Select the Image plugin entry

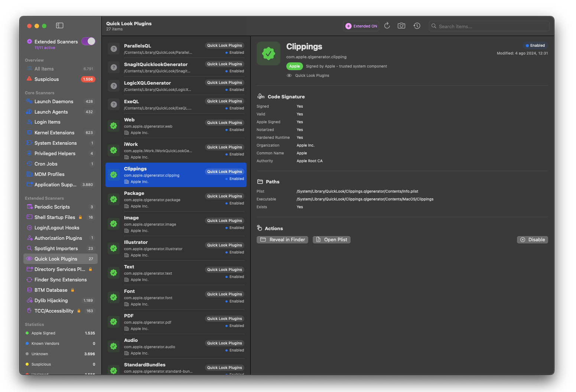[x=176, y=224]
